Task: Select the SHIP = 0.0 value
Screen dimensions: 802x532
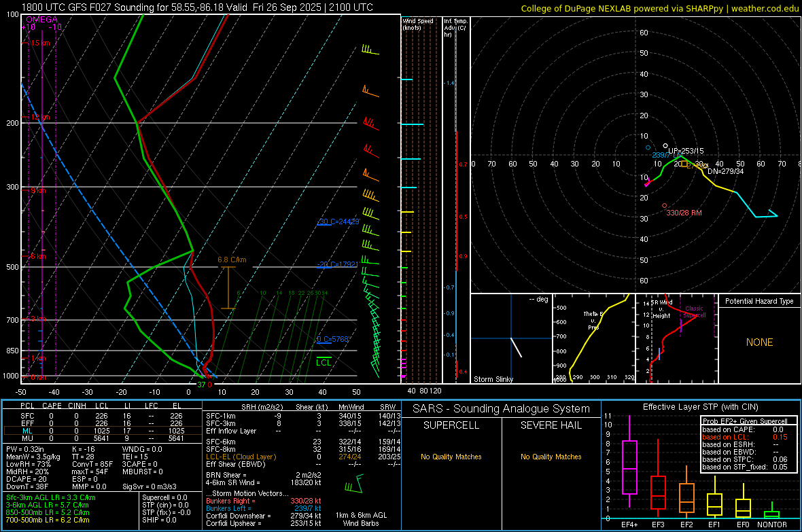Action: click(159, 520)
